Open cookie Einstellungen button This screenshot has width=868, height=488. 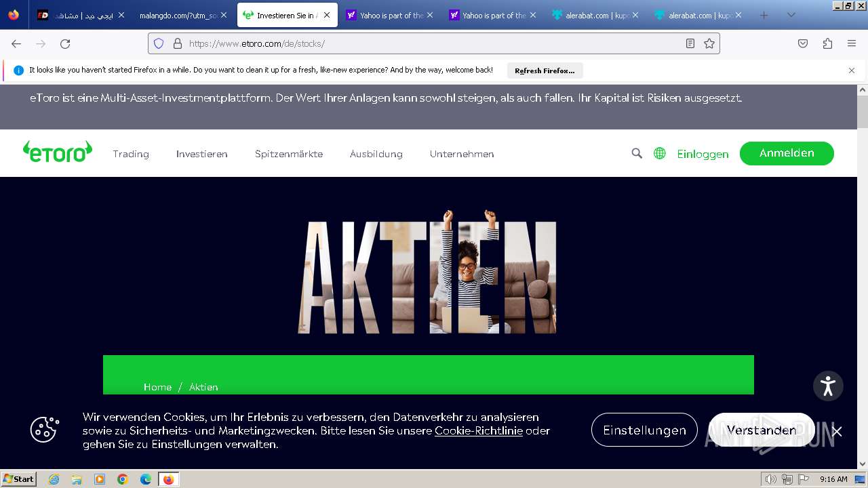pos(644,430)
